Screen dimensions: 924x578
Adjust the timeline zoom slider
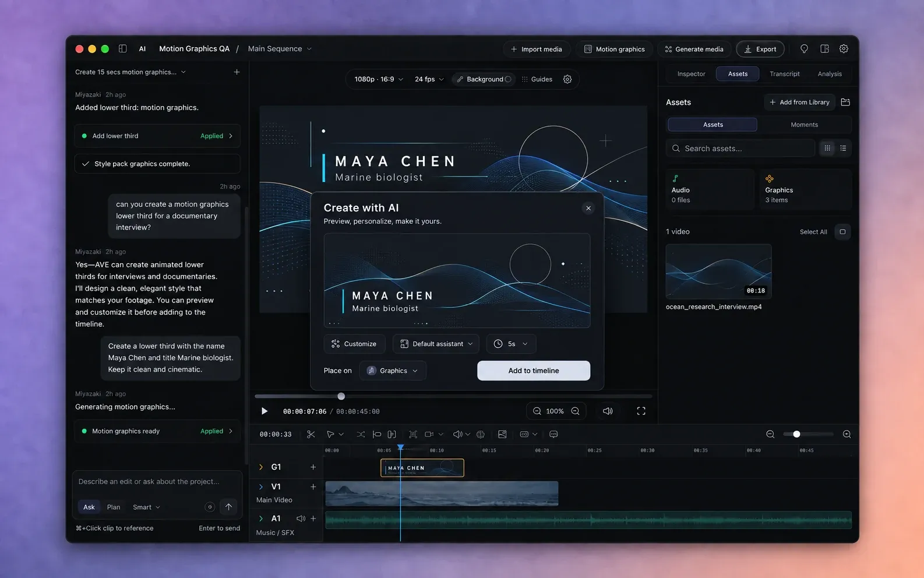tap(796, 434)
